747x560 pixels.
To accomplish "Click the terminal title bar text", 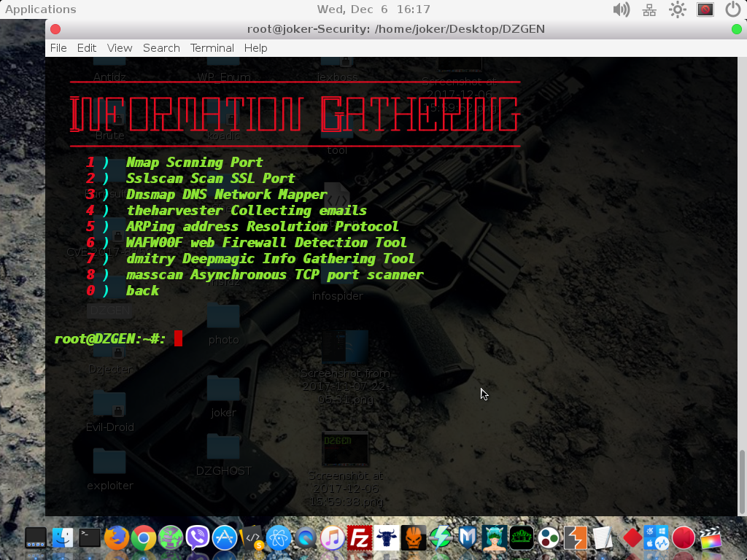I will click(396, 29).
